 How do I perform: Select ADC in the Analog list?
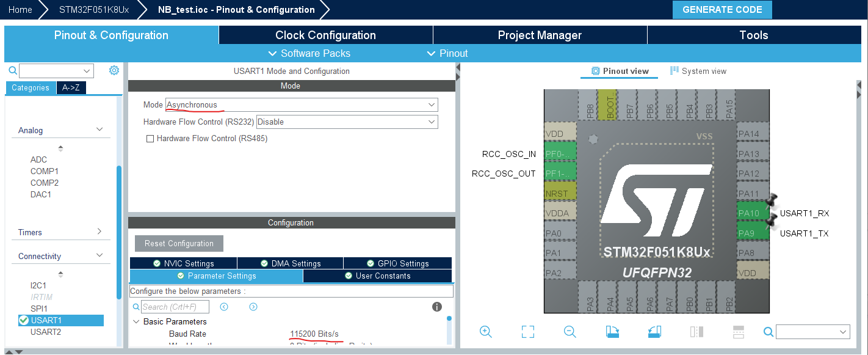click(x=39, y=159)
